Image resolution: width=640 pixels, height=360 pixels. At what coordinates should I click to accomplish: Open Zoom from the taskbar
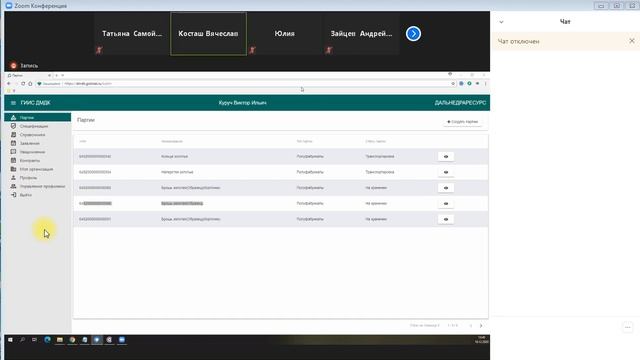pos(122,340)
